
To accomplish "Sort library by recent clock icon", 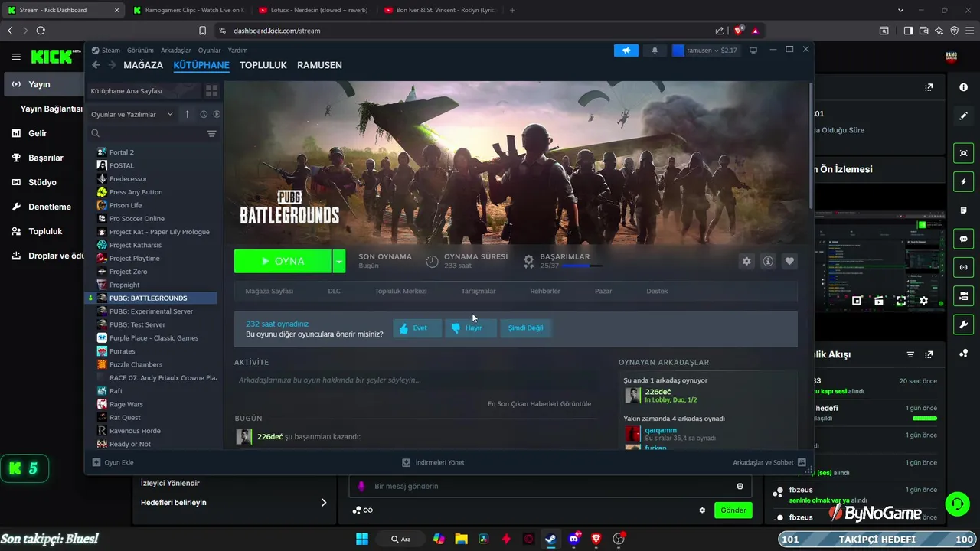I will [204, 114].
